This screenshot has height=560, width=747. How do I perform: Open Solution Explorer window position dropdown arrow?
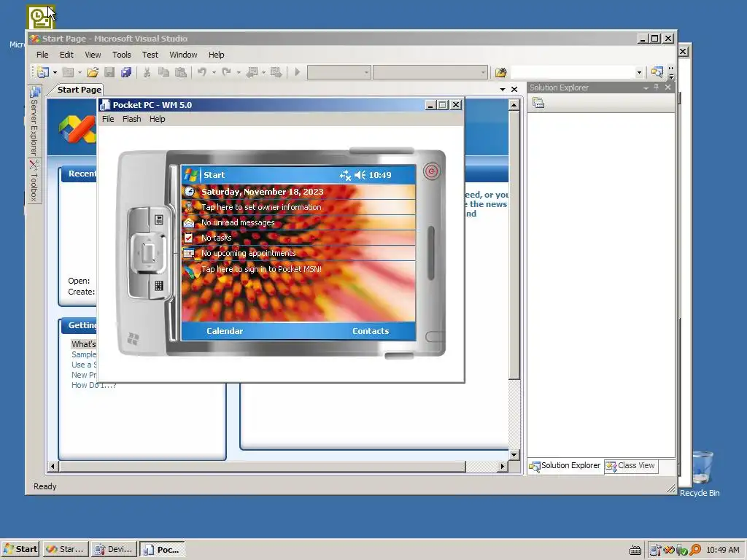click(x=646, y=87)
